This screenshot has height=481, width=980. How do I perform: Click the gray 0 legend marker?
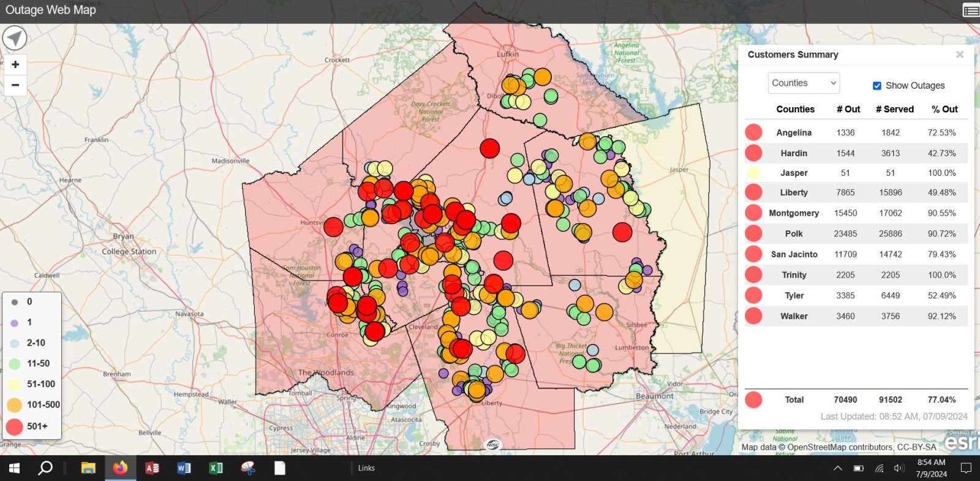pyautogui.click(x=15, y=302)
